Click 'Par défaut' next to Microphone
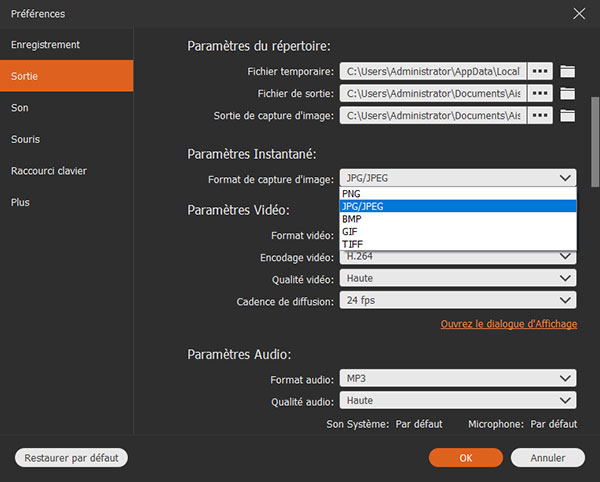600x482 pixels. pos(554,424)
